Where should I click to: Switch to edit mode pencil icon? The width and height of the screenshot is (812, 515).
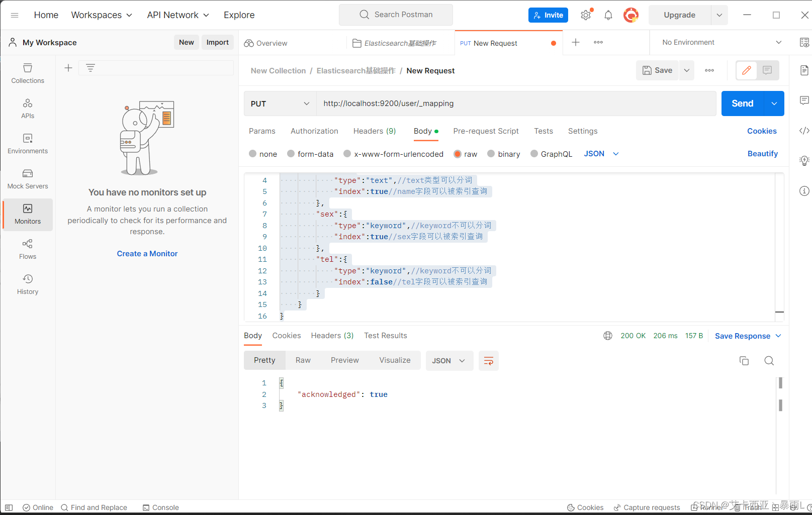tap(747, 70)
